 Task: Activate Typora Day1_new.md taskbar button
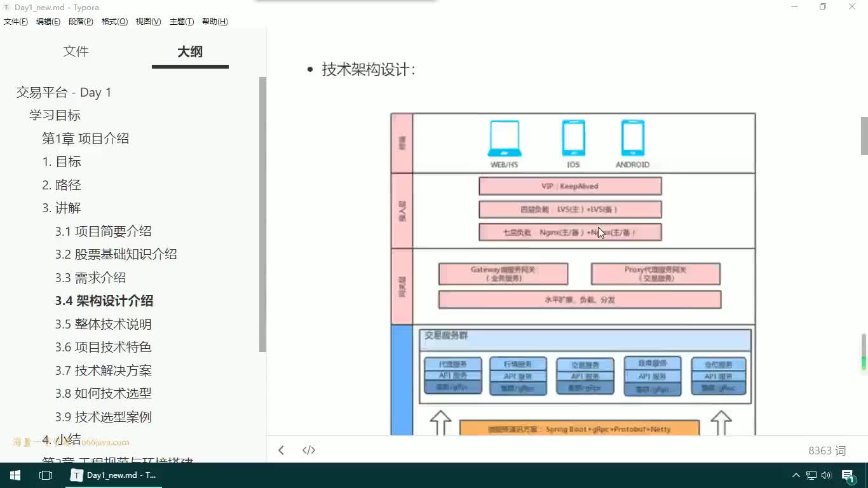point(114,475)
